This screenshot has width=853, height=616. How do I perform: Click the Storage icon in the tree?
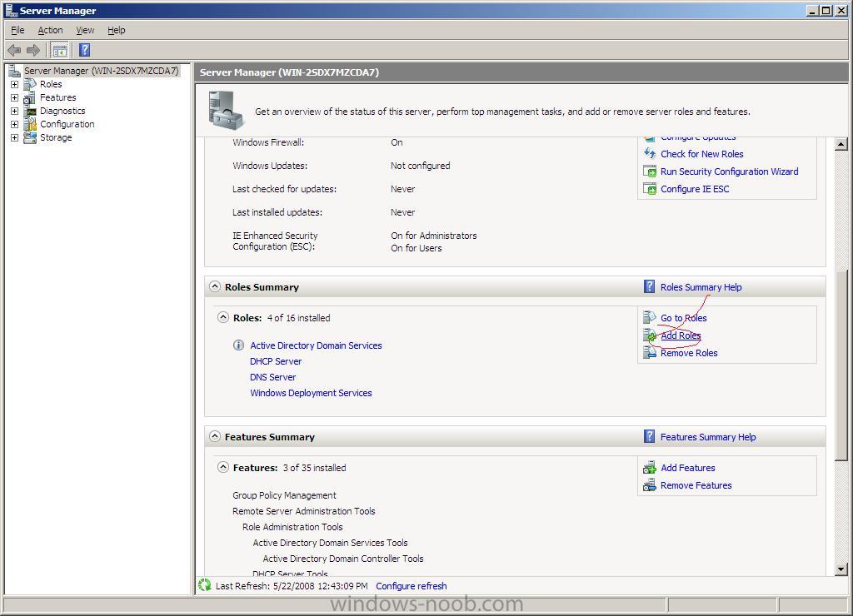30,137
